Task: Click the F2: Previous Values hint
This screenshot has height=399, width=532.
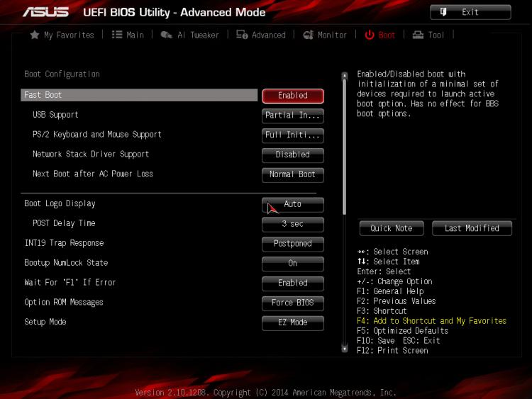Action: pyautogui.click(x=397, y=301)
